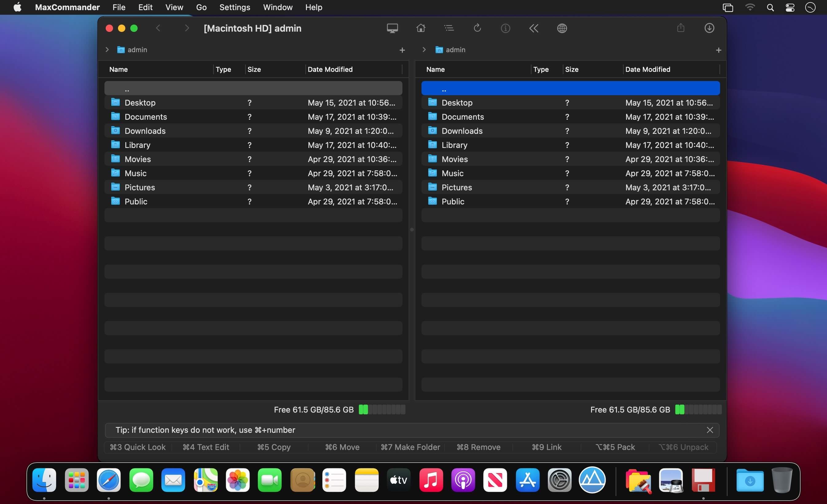Sort the right panel by Date Modified header

[x=647, y=69]
